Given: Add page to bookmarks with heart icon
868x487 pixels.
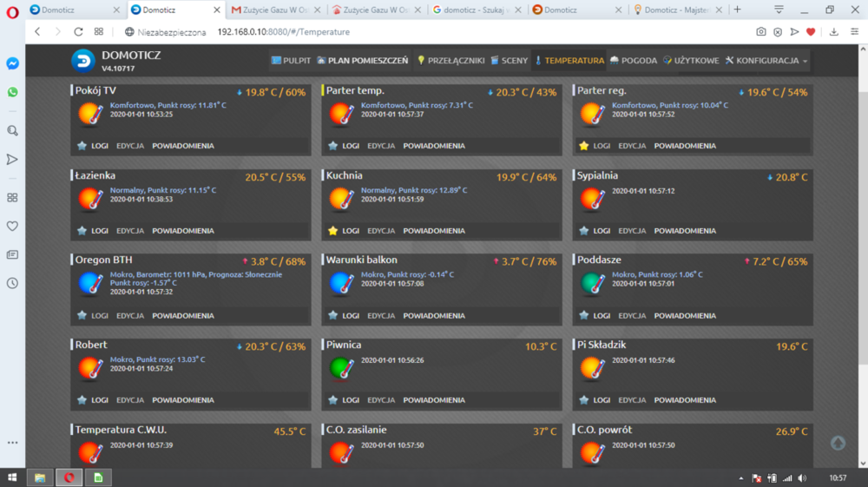Looking at the screenshot, I should pos(811,31).
